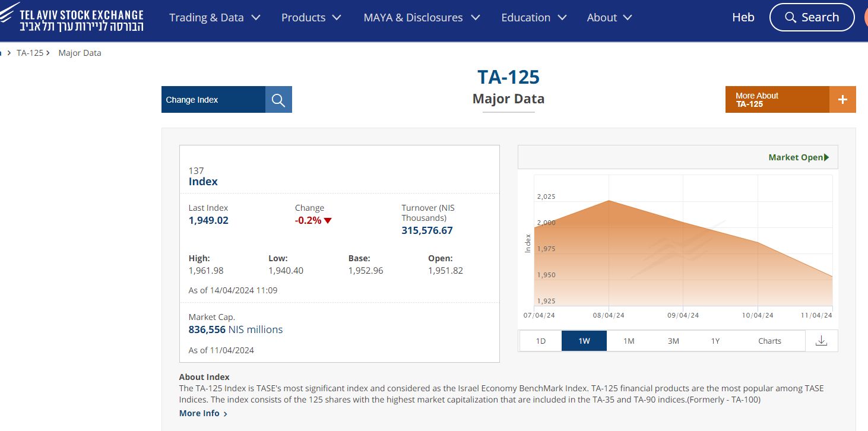This screenshot has width=868, height=431.
Task: Click the 10/04/24 date on chart axis
Action: (758, 315)
